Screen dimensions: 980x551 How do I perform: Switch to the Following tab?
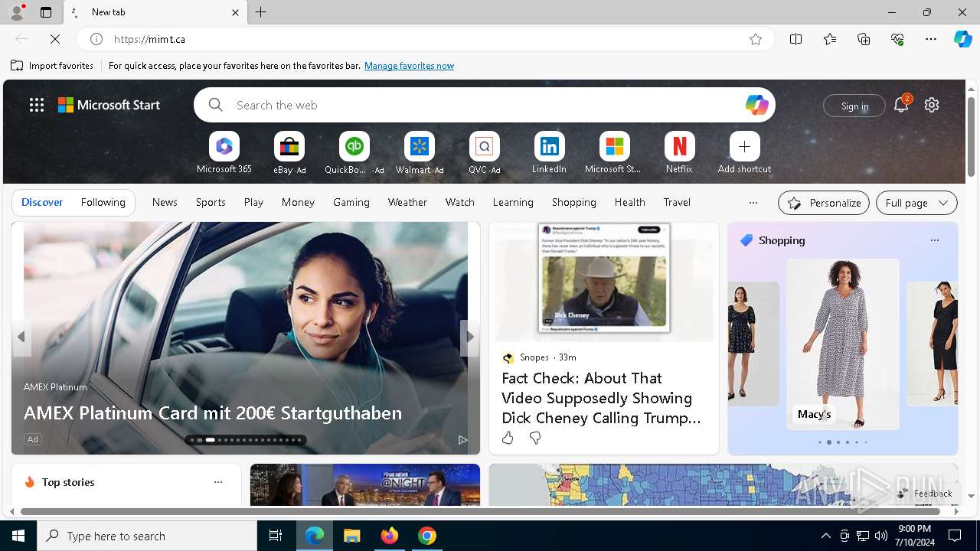[x=103, y=202]
